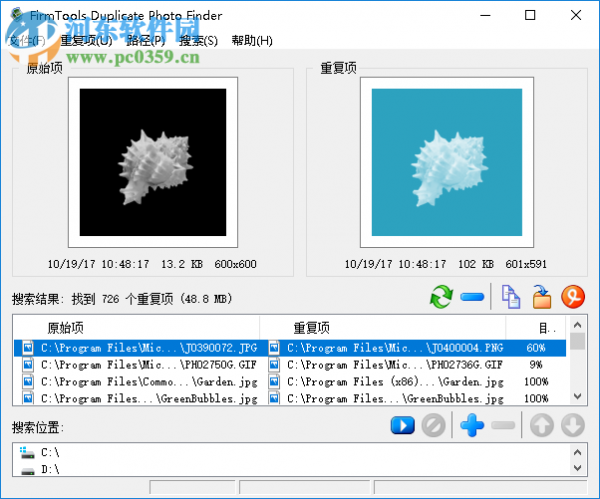Click the copy documents icon

tap(510, 297)
